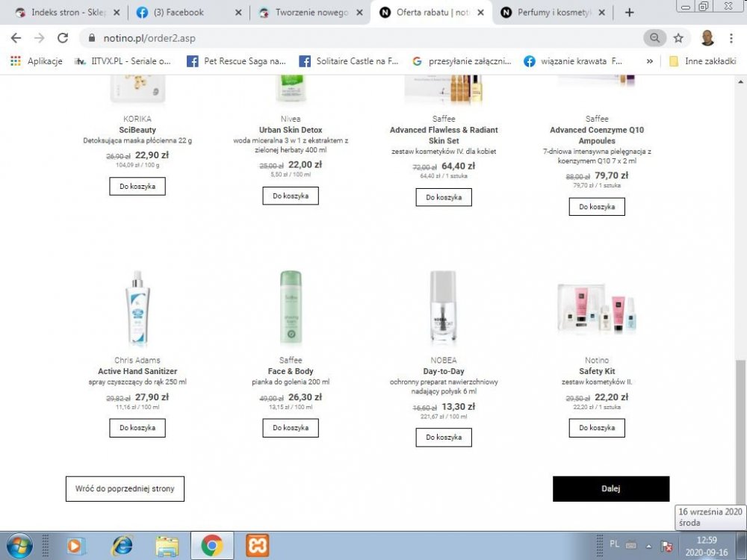Add Active Hand Sanitizer to the basket
This screenshot has height=560, width=747.
point(137,428)
